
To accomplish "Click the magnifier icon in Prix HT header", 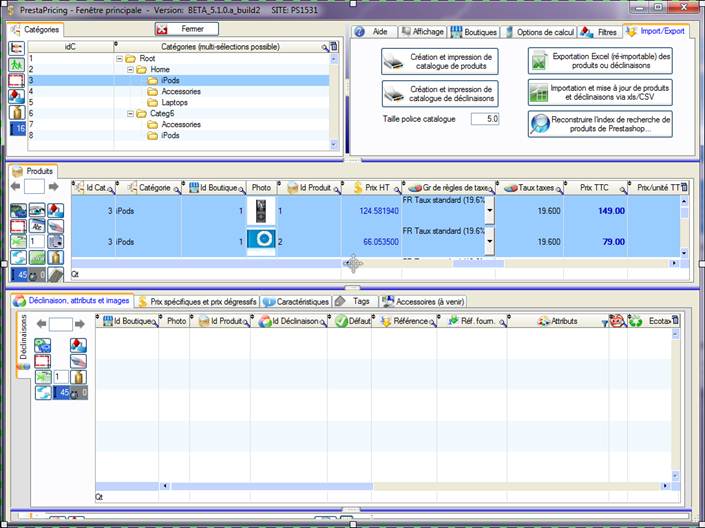I will point(396,188).
